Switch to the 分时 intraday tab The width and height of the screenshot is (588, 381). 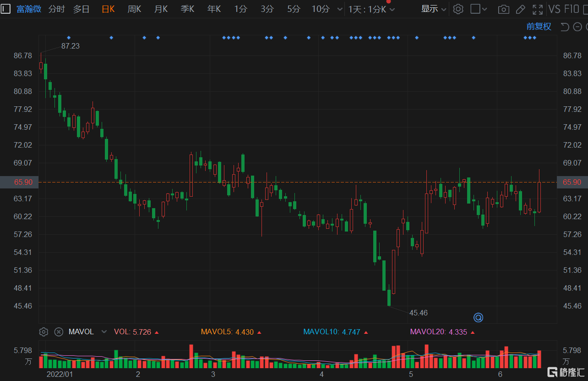(x=56, y=9)
